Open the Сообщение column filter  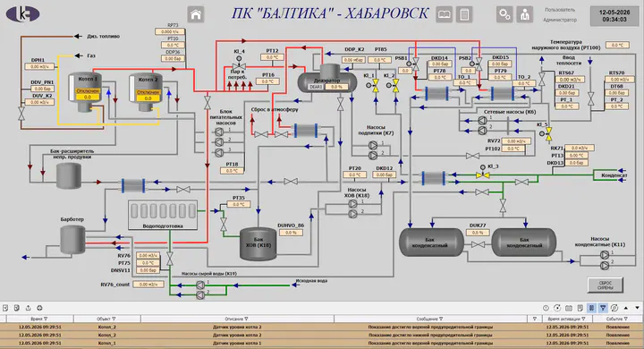[441, 319]
